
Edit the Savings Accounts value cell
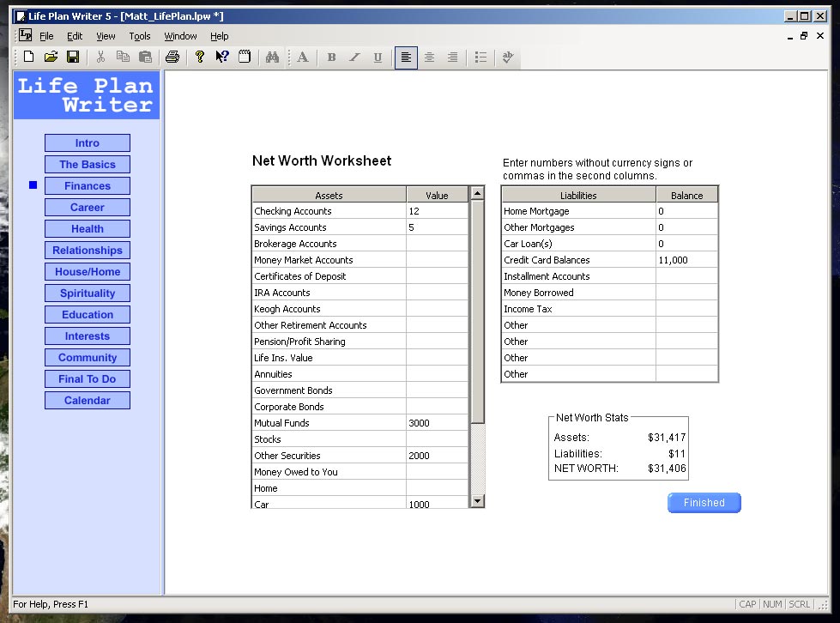point(437,227)
